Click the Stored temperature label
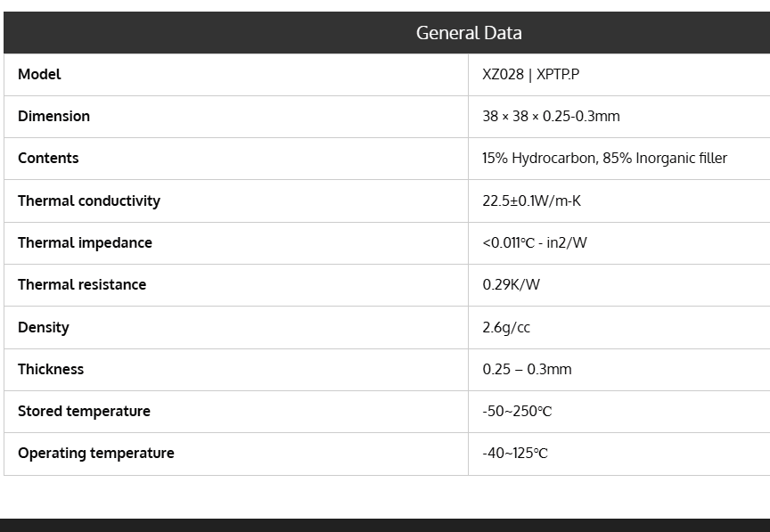This screenshot has height=532, width=770. click(84, 412)
